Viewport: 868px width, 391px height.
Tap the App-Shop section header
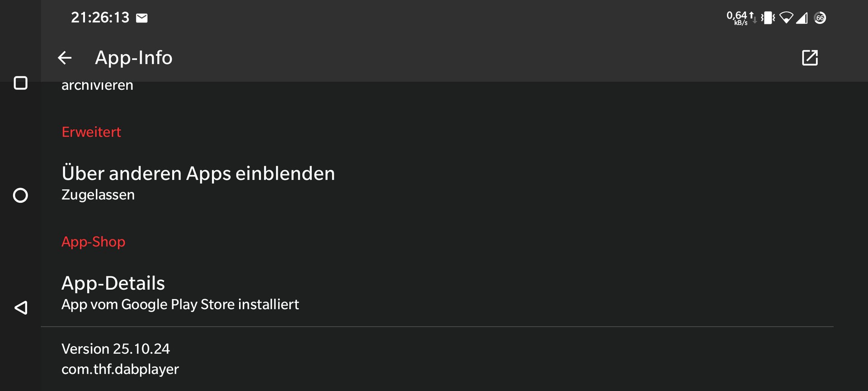click(93, 242)
